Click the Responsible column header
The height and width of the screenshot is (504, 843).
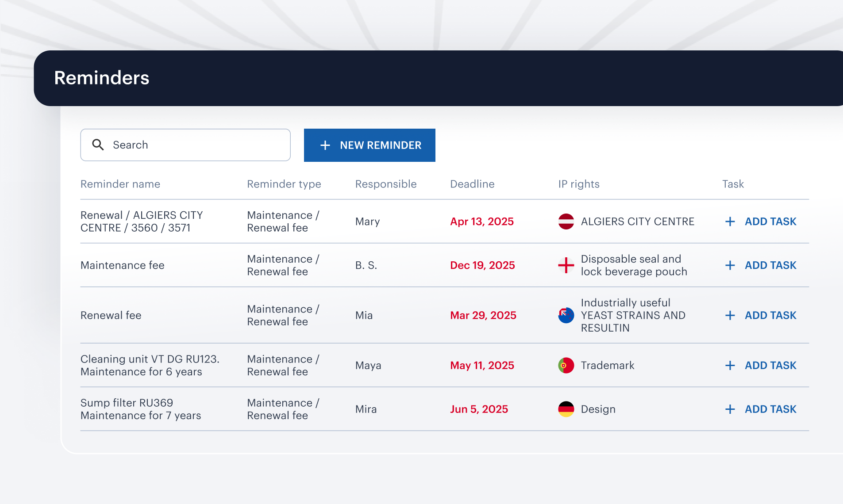[386, 184]
